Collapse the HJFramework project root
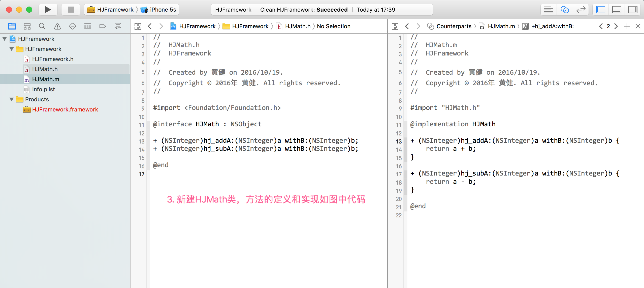 [x=5, y=39]
